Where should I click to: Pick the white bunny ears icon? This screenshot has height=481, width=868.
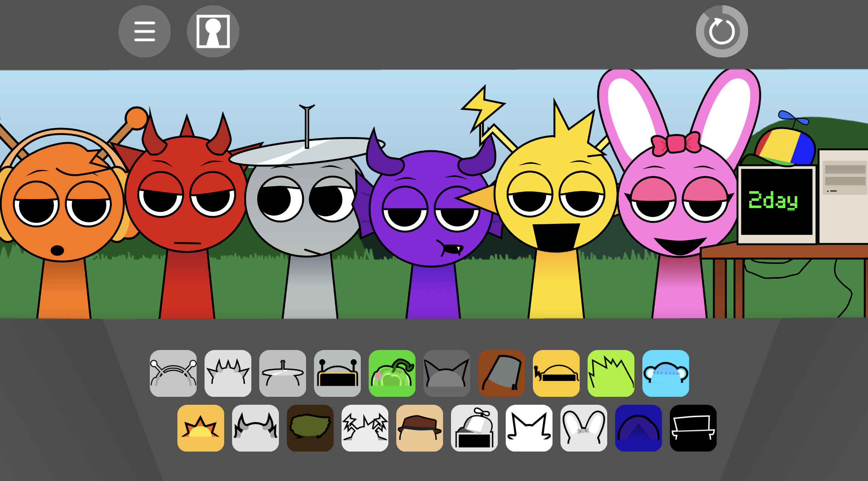[584, 428]
